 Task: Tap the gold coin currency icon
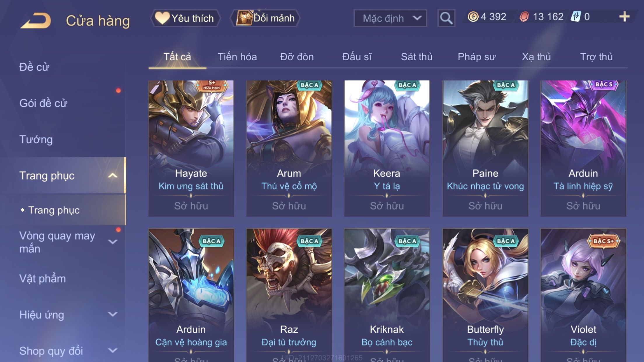tap(473, 17)
